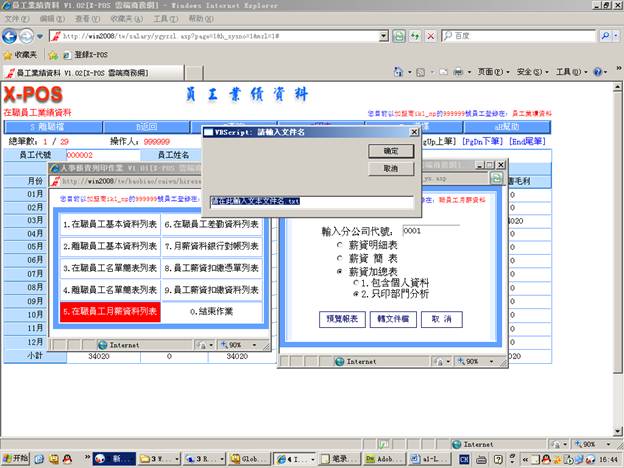This screenshot has height=468, width=624.
Task: Select the 薪資簡表 radio option
Action: click(339, 257)
